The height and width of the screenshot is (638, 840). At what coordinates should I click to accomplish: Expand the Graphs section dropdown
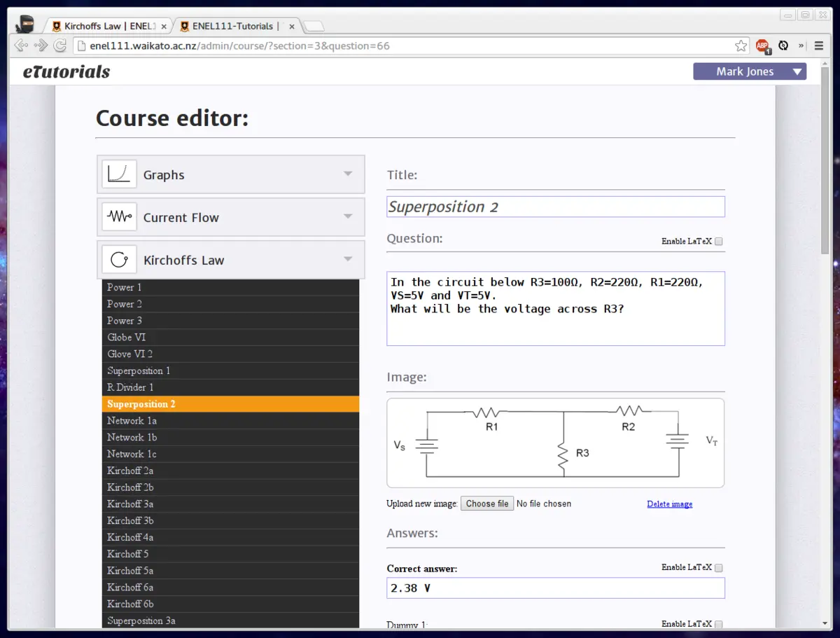point(348,174)
